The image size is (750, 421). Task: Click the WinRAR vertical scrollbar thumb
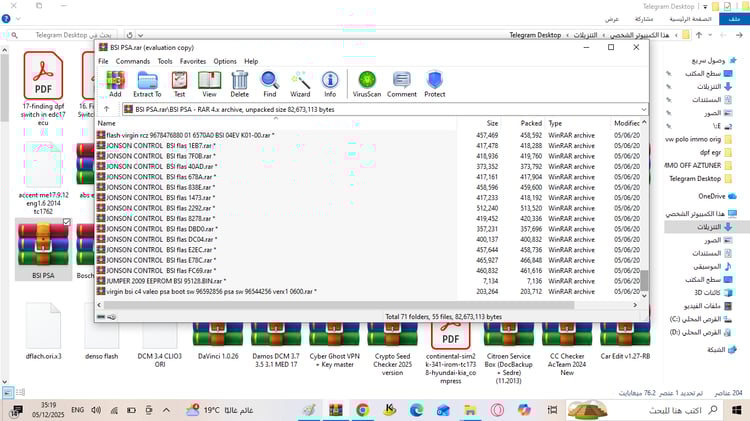[644, 280]
